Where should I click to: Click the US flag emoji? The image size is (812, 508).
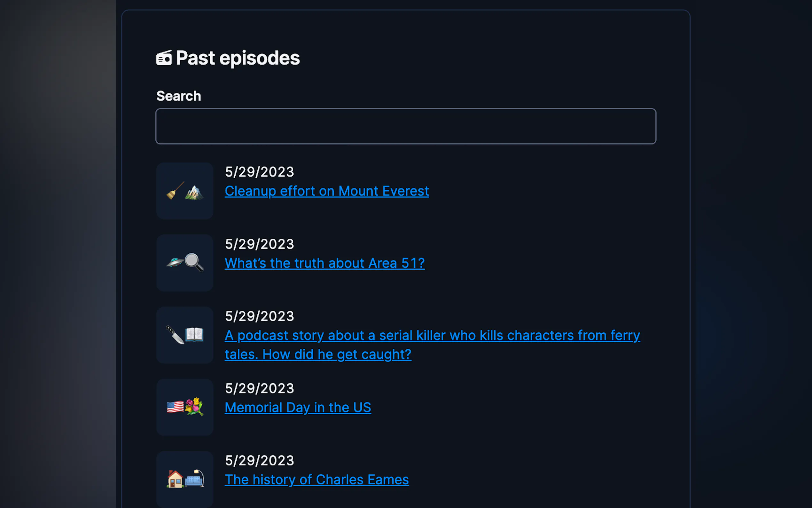click(x=175, y=407)
